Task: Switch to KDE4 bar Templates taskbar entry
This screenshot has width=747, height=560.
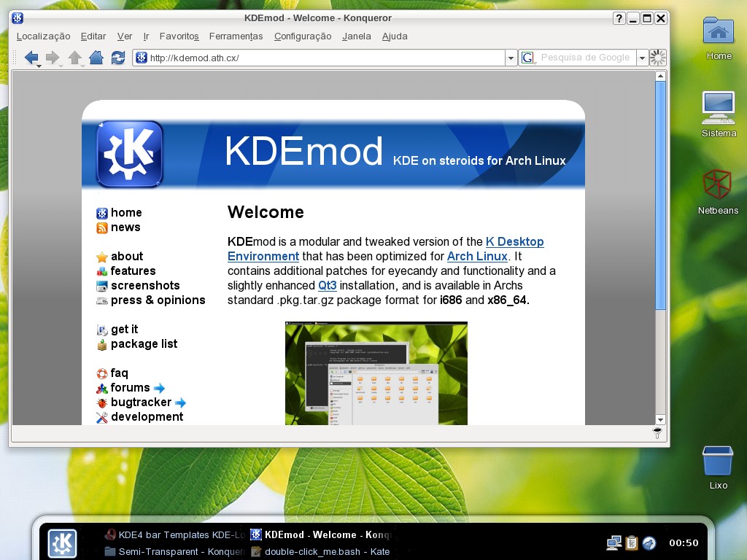Action: (175, 534)
